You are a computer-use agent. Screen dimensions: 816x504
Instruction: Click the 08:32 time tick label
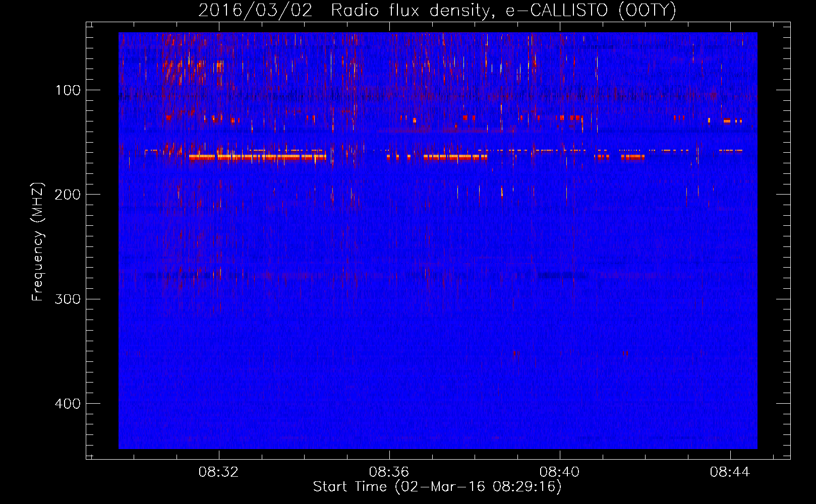(x=218, y=472)
